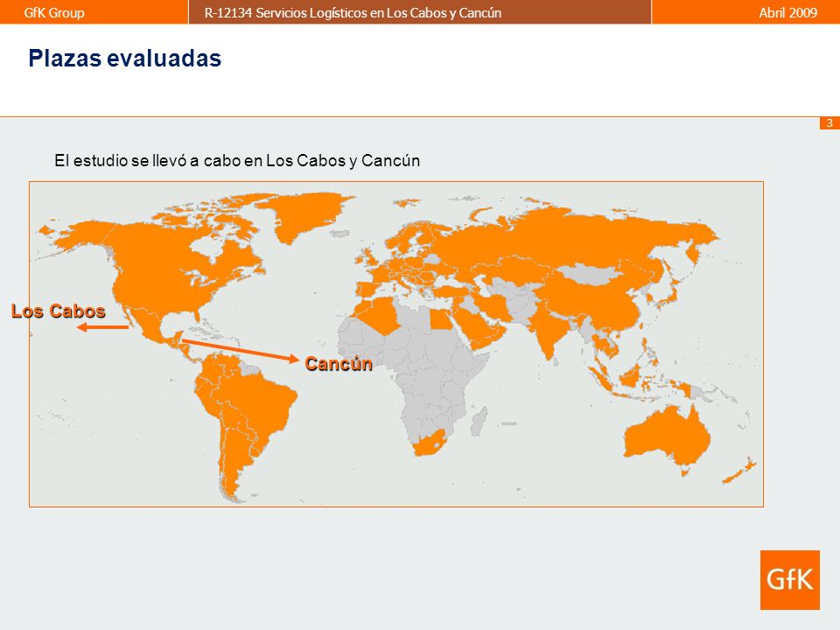This screenshot has height=630, width=840.
Task: Click the slide number 3 badge
Action: click(829, 123)
